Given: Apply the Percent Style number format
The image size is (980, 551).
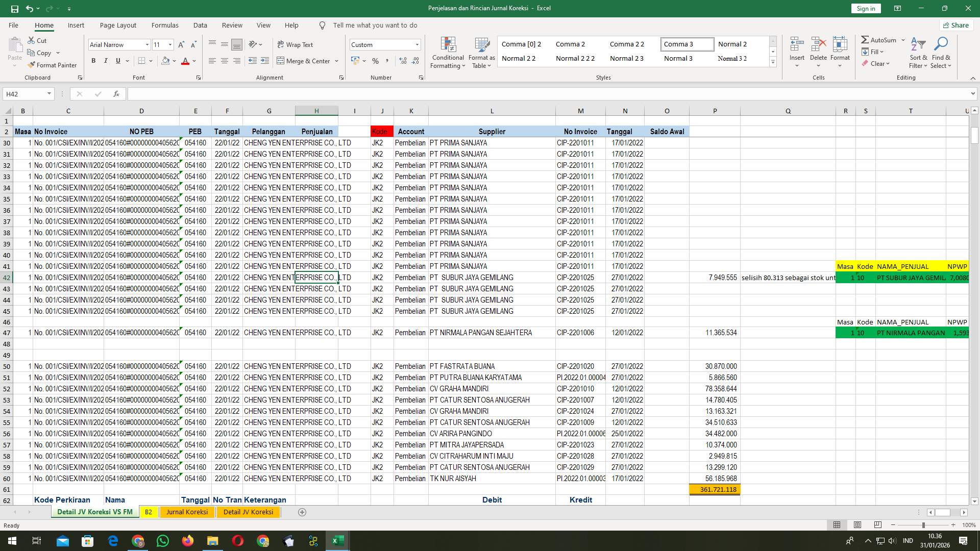Looking at the screenshot, I should (x=375, y=61).
